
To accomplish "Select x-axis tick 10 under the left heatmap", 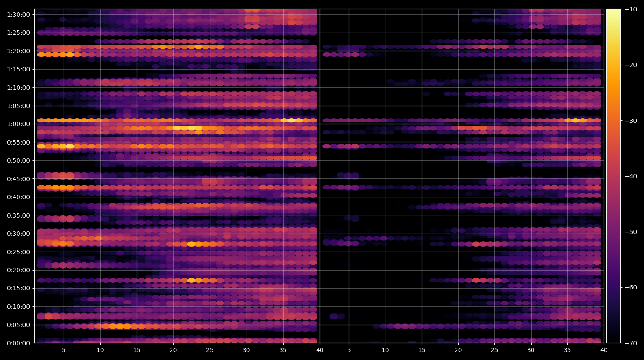I will click(100, 350).
